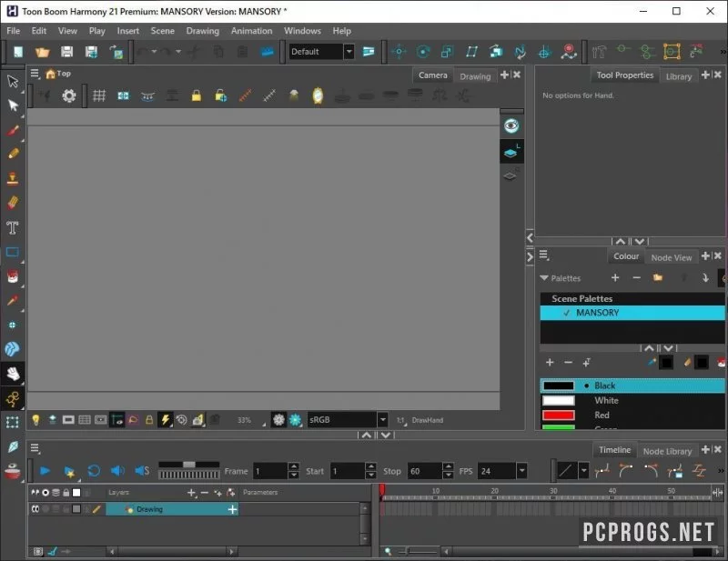Toggle the Camera view eye visibility icon

(511, 125)
